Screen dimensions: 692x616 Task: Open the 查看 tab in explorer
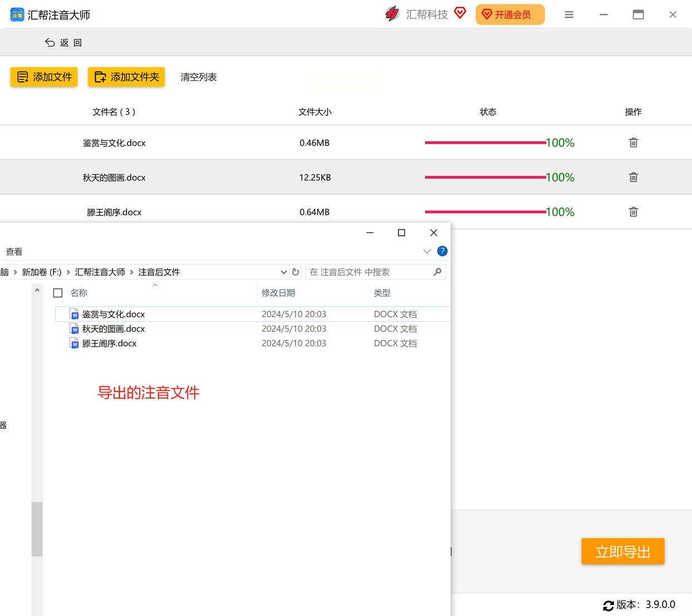coord(14,252)
